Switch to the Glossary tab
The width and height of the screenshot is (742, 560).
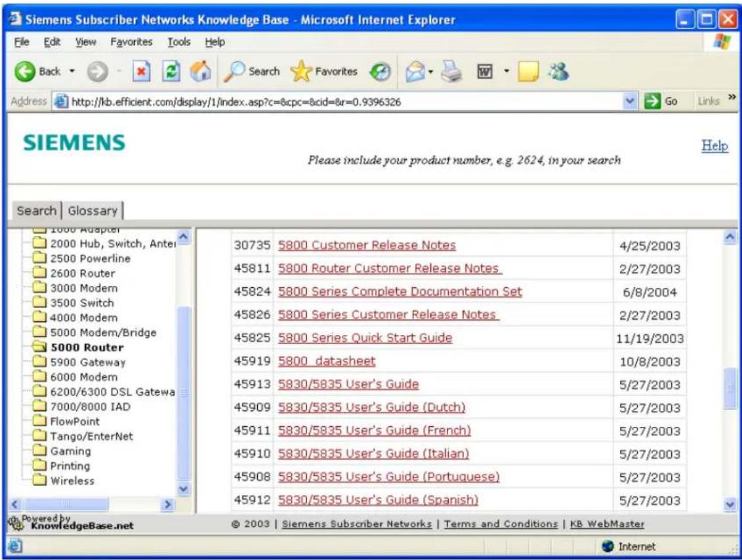pos(93,211)
